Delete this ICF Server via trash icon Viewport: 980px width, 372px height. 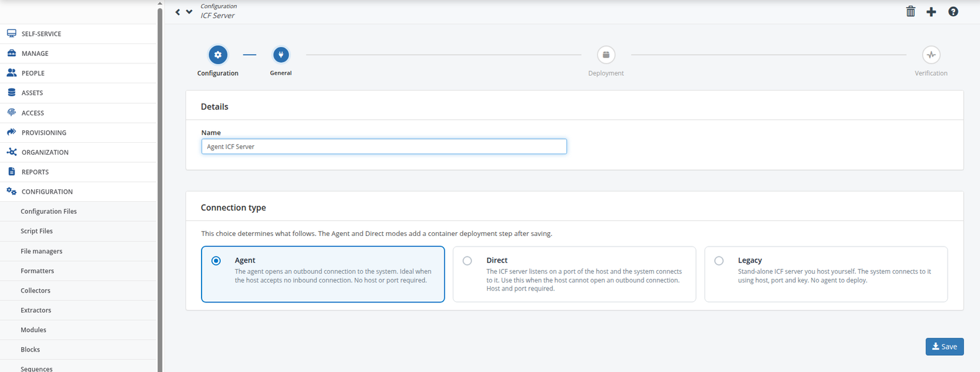[911, 12]
